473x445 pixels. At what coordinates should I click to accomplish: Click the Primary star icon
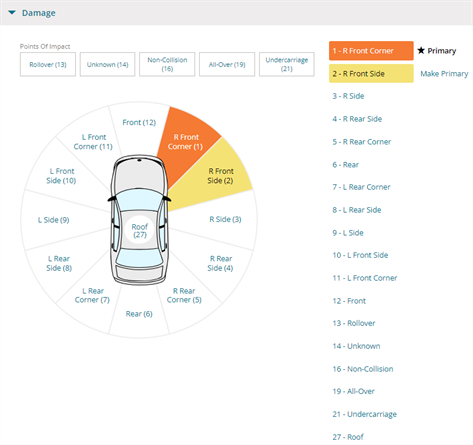[x=421, y=50]
